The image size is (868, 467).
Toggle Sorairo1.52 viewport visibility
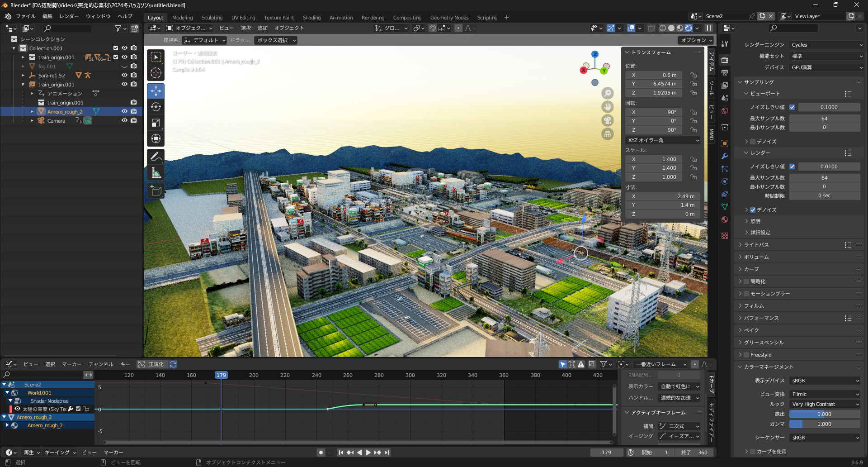pos(124,75)
